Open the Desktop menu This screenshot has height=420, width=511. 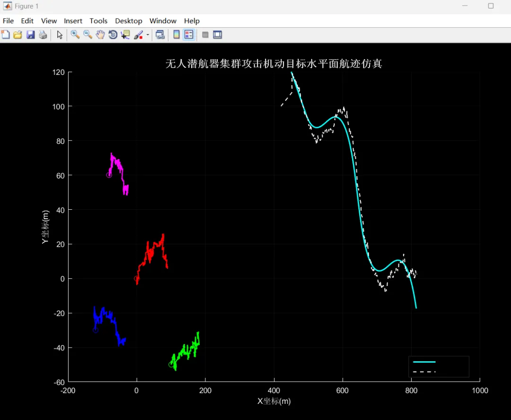click(x=128, y=21)
